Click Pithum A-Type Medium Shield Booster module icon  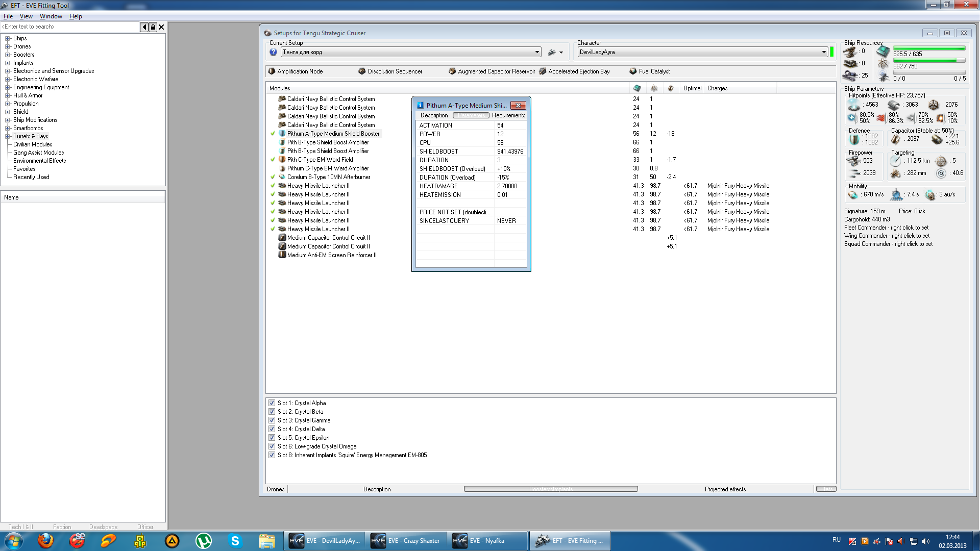pyautogui.click(x=282, y=134)
